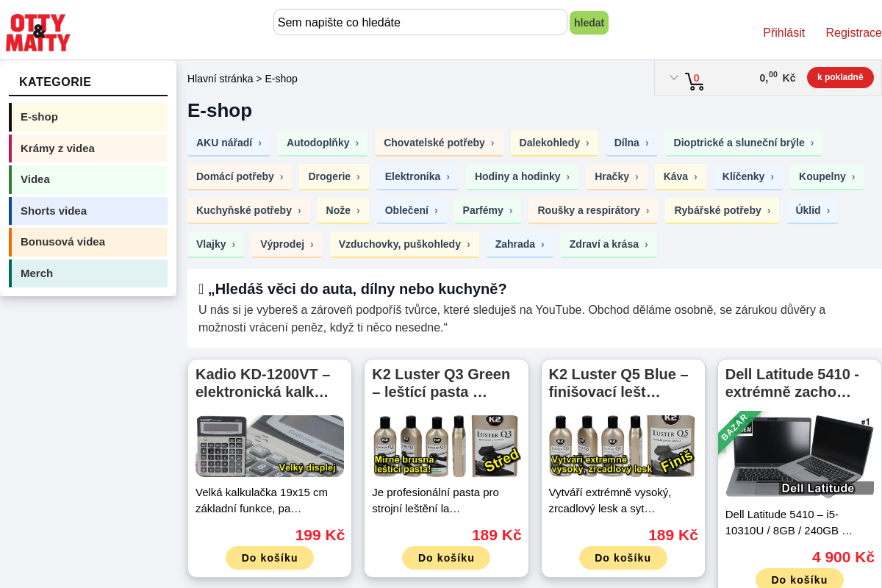Focus the search input field
Screen dimensions: 882x588
(x=420, y=22)
